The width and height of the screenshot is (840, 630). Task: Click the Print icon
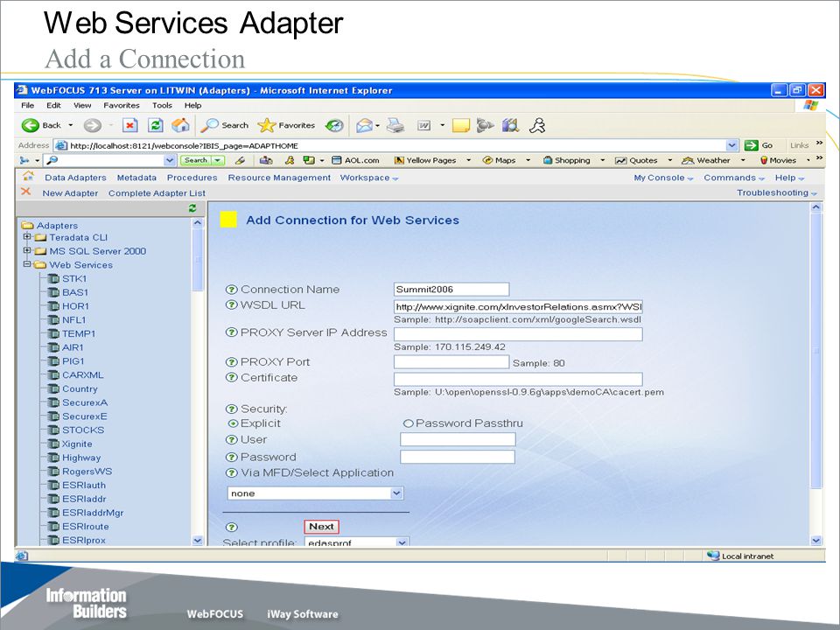tap(395, 125)
